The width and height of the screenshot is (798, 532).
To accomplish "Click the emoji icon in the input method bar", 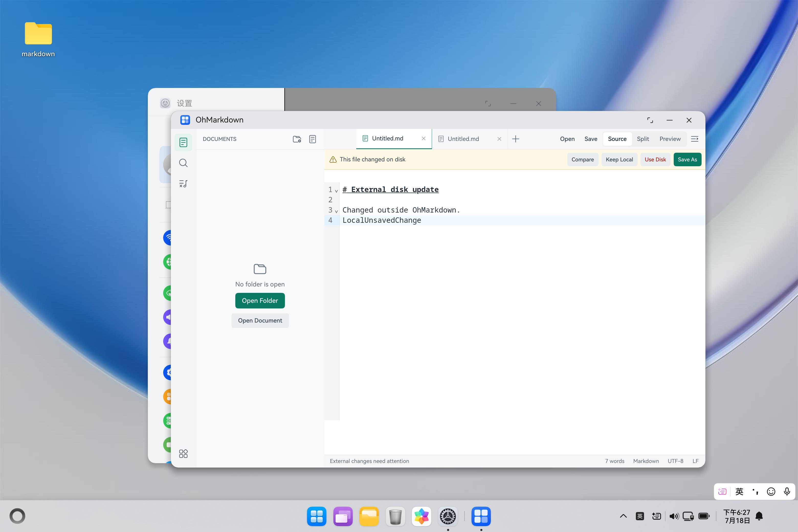I will coord(771,492).
